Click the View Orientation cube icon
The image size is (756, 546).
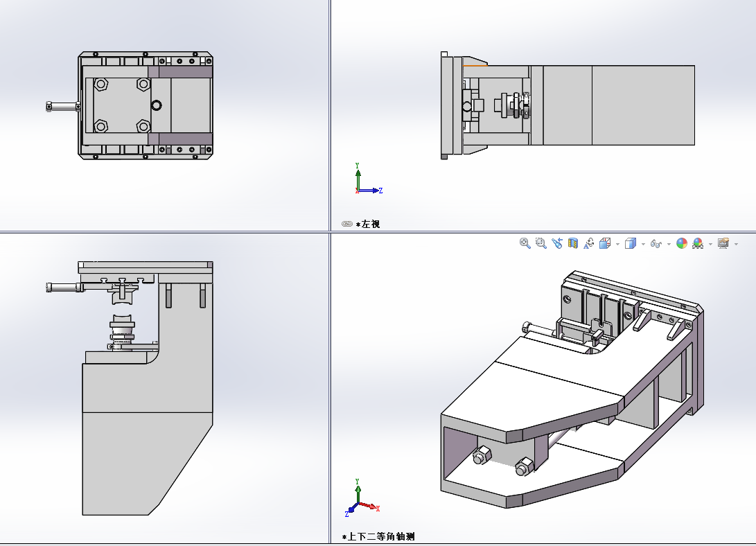[604, 243]
